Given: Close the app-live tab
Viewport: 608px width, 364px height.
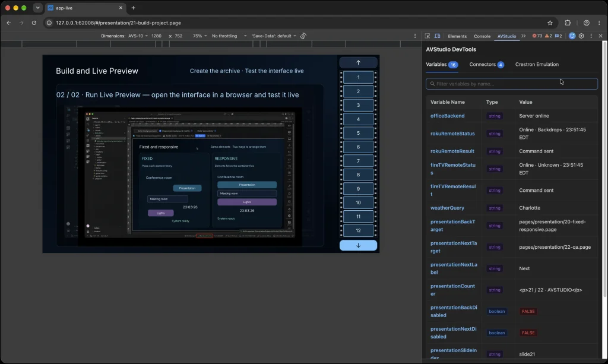Looking at the screenshot, I should [121, 8].
